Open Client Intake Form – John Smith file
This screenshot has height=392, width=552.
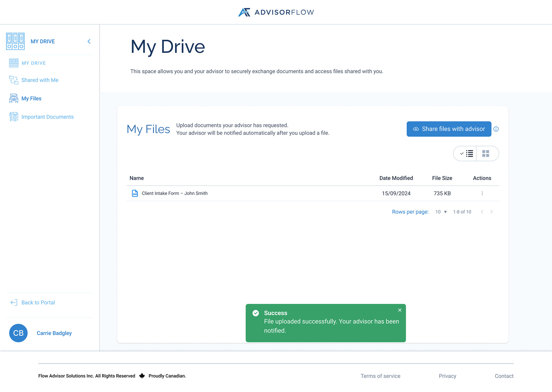pyautogui.click(x=175, y=193)
